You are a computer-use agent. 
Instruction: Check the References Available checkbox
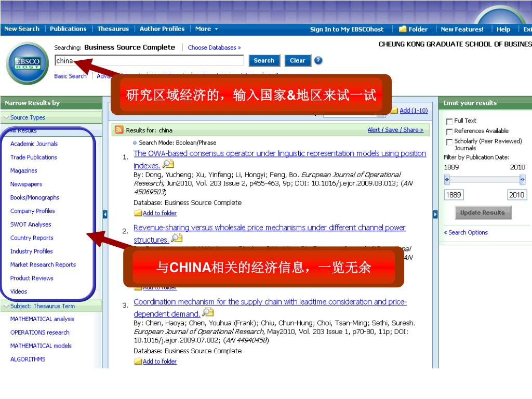(449, 131)
